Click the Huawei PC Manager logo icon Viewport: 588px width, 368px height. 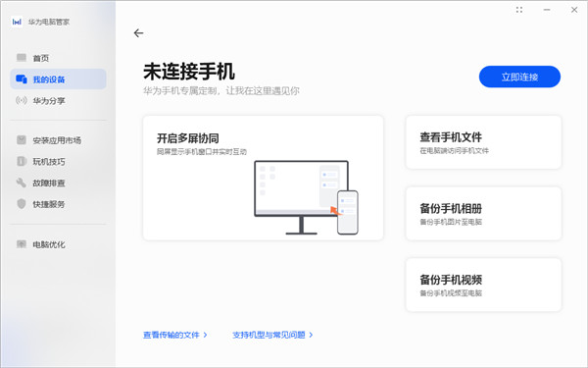pos(17,22)
